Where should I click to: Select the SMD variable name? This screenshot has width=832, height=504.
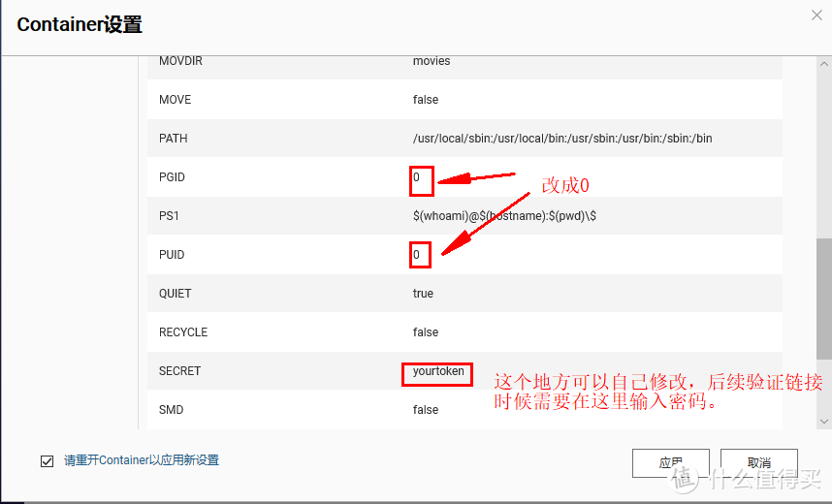coord(171,410)
